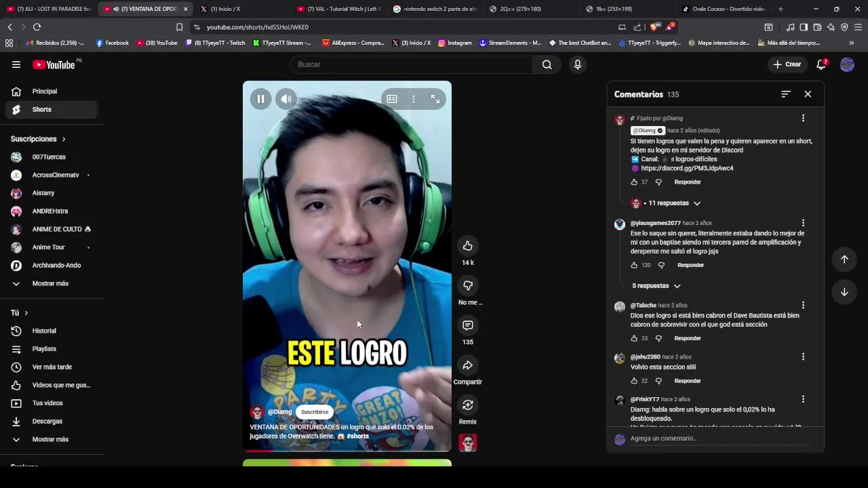868x488 pixels.
Task: Like the @jehu2380 comment with 22 likes
Action: tap(634, 381)
